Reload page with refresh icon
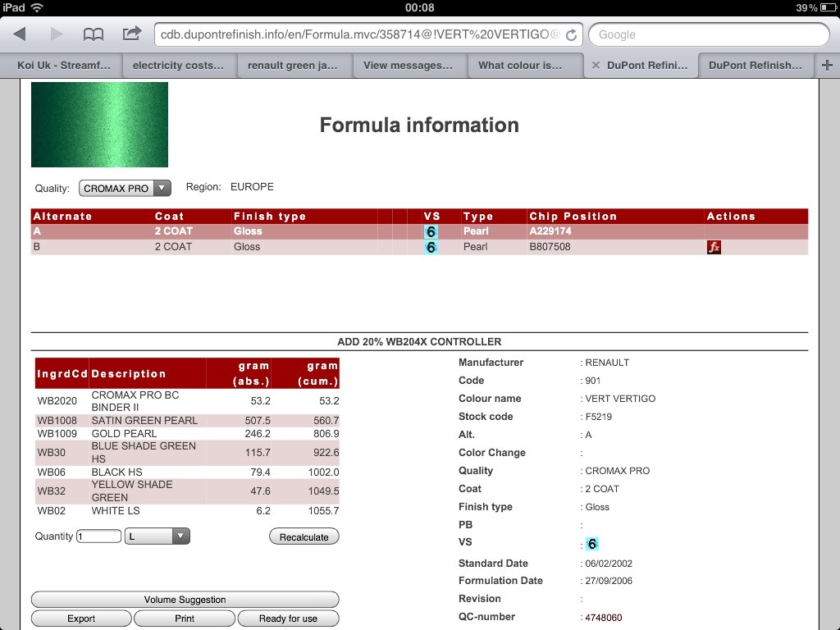 (572, 35)
